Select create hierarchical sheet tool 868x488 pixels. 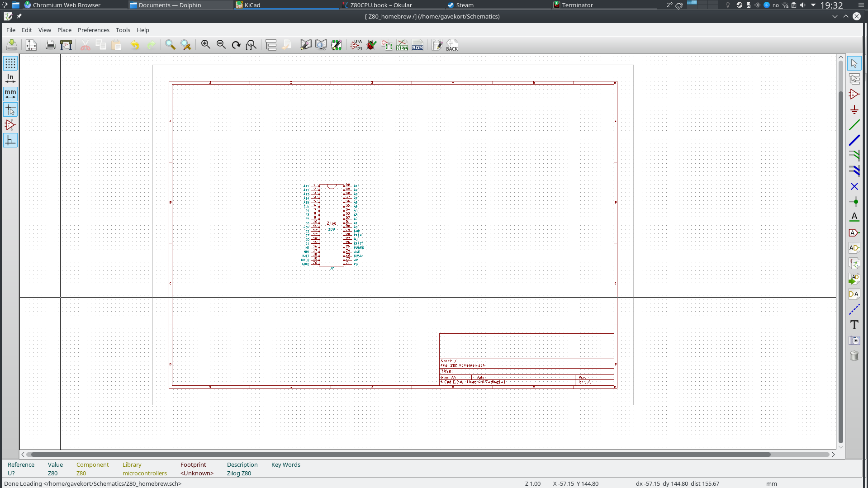tap(854, 263)
